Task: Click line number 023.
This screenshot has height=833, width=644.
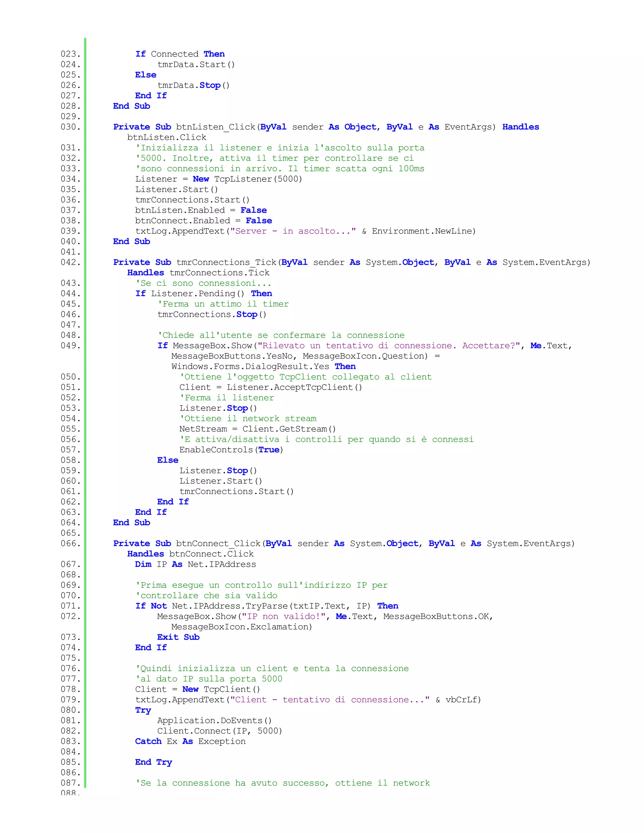Action: point(70,54)
